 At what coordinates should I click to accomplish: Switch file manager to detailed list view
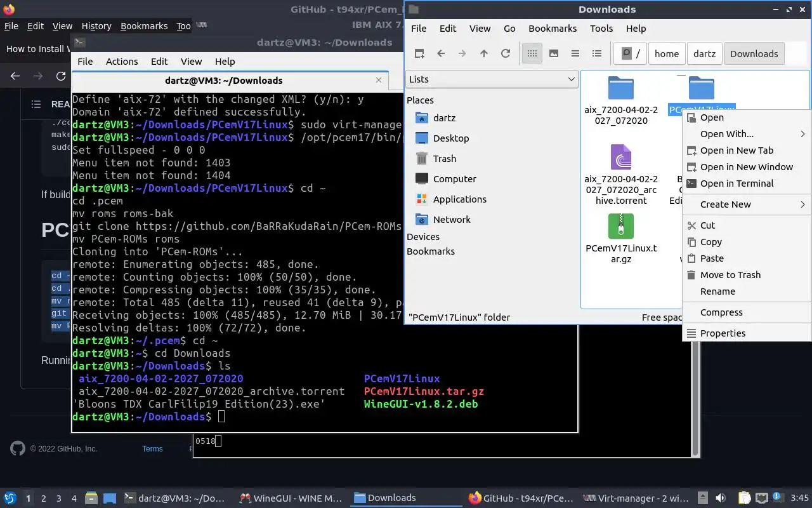[x=597, y=54]
